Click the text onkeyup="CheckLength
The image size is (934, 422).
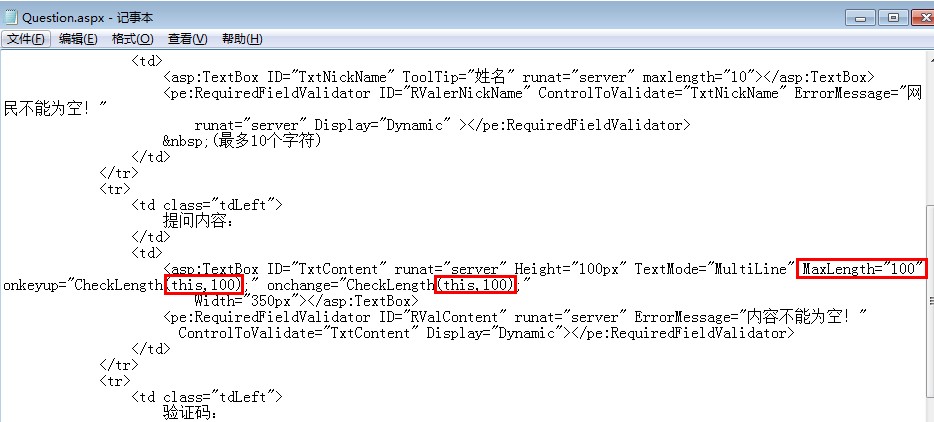[x=83, y=286]
